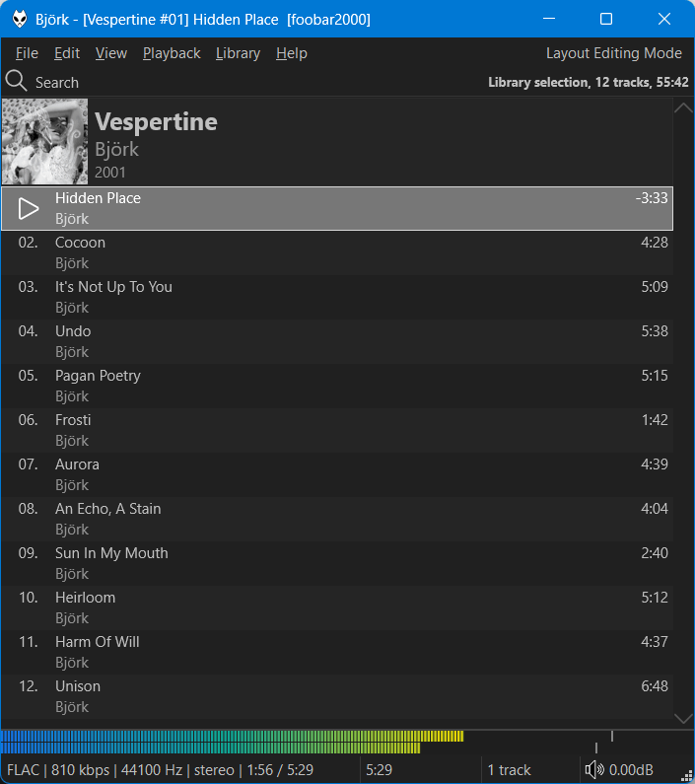Select the An Echo, A Stain track
This screenshot has width=695, height=784.
tap(337, 519)
